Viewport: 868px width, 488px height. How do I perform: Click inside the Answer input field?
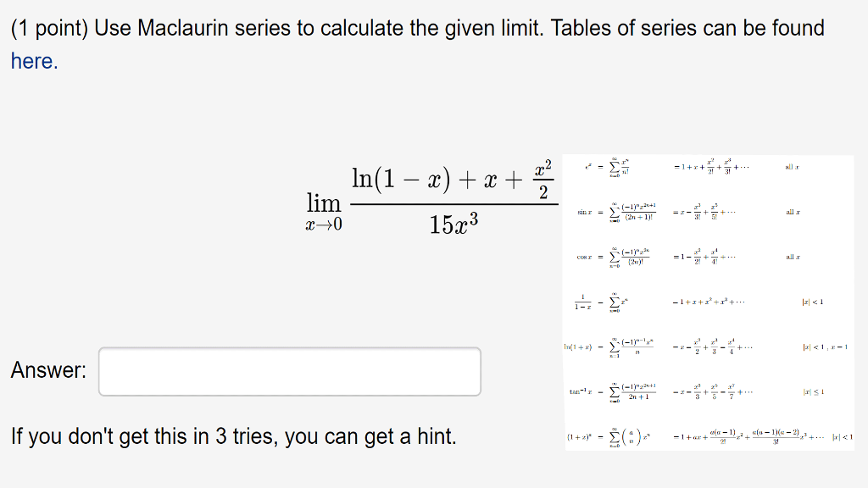(288, 370)
